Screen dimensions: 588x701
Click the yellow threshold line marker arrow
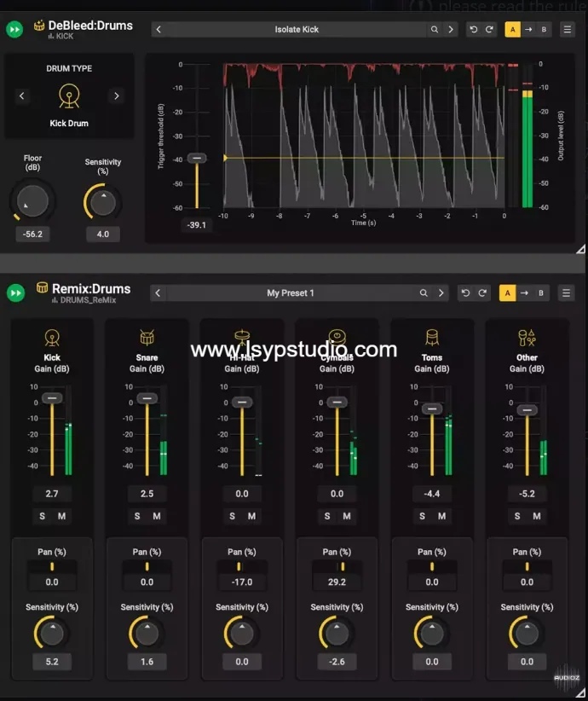[x=225, y=158]
